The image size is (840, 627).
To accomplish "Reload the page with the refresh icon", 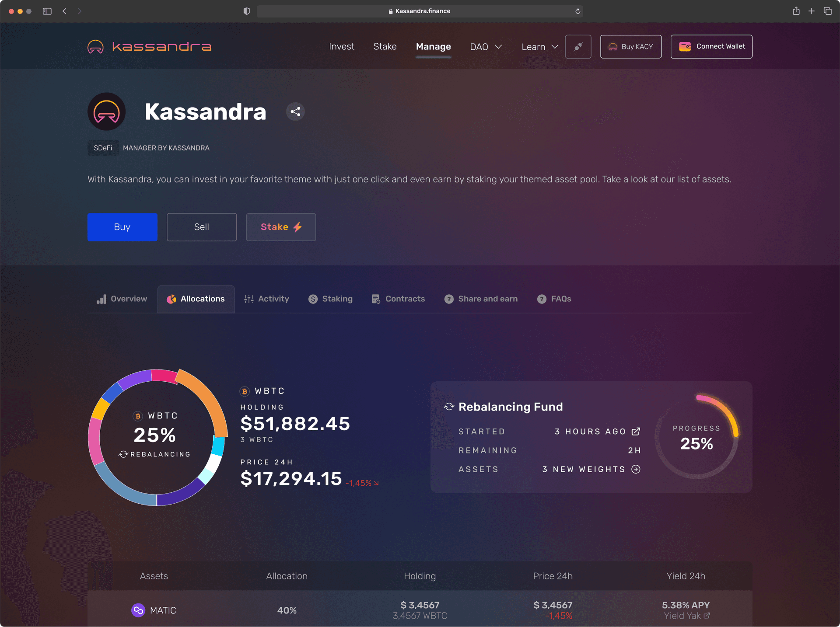I will 577,11.
